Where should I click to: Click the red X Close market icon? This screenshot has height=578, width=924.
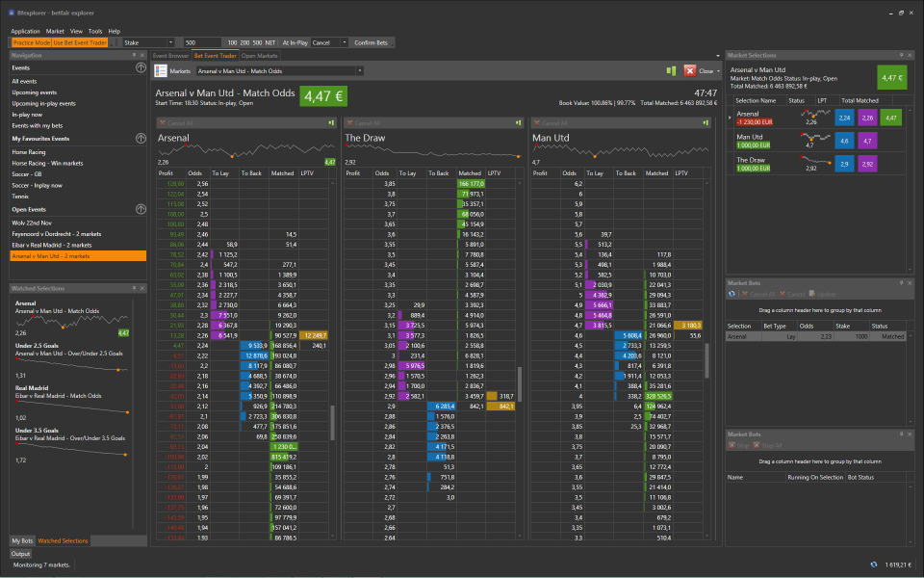[x=689, y=71]
